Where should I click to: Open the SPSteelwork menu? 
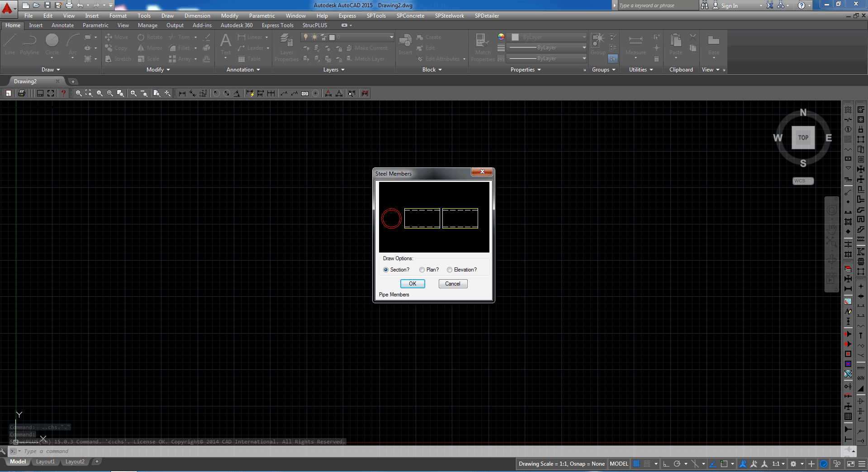point(449,16)
